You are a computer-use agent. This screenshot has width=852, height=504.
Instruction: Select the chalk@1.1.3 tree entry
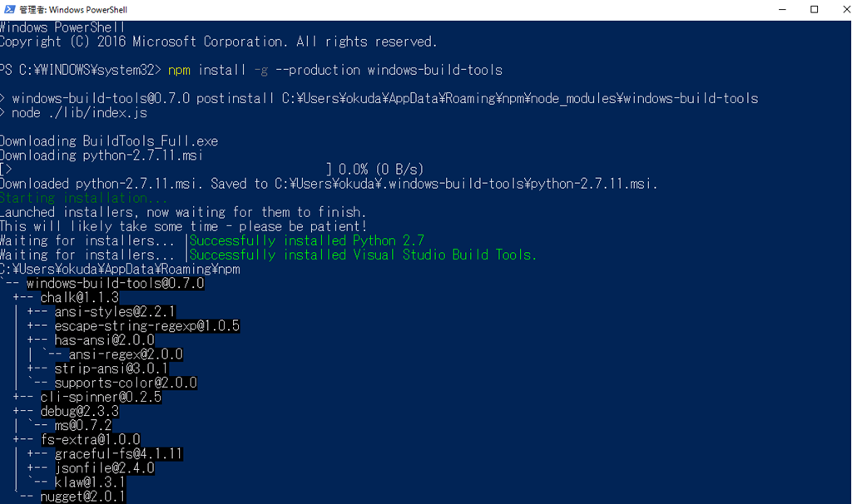[x=79, y=298]
